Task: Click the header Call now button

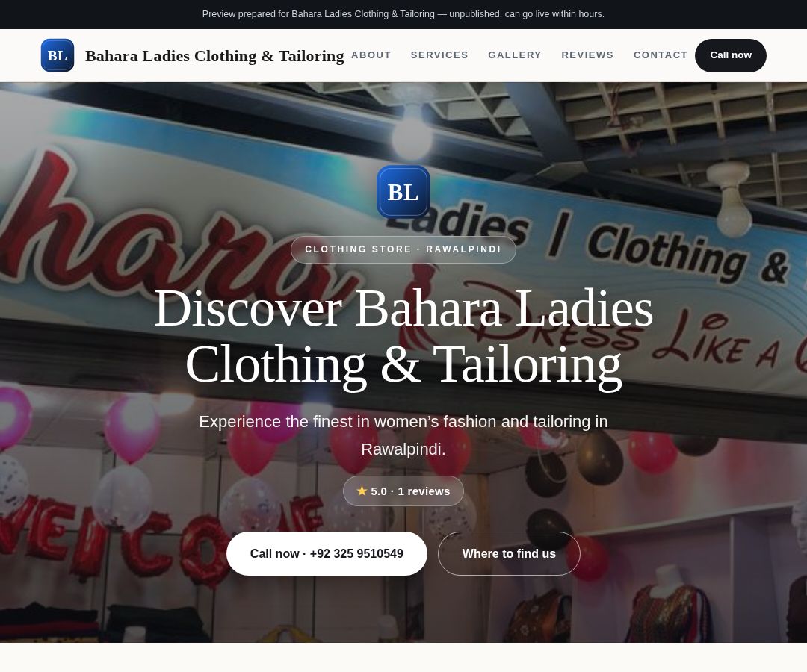Action: point(730,55)
